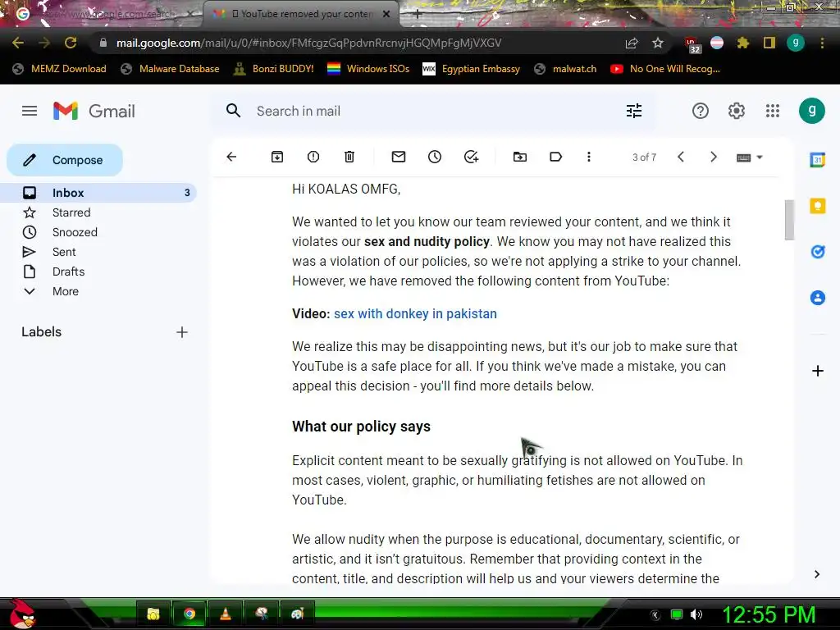Show older email
This screenshot has height=630, width=840.
point(713,157)
